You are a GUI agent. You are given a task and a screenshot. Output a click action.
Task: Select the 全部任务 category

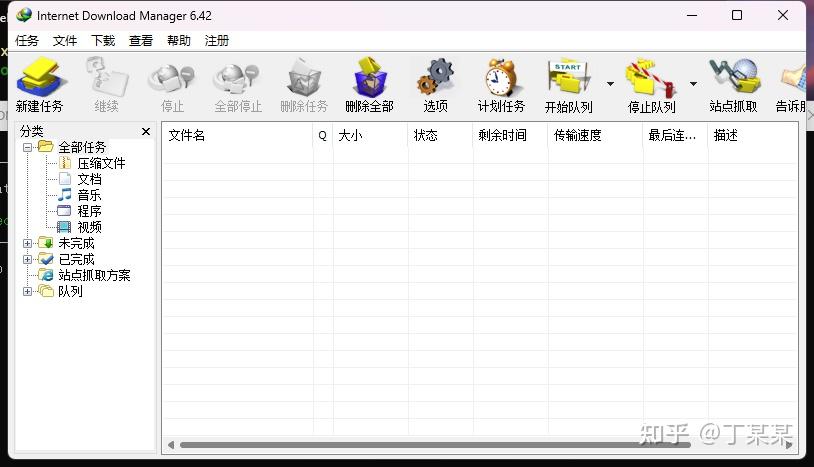[82, 147]
